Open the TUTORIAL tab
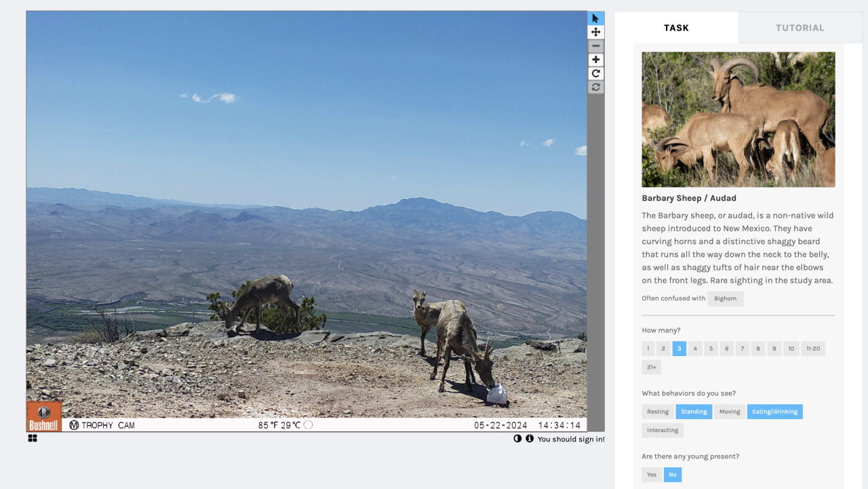Screen dimensions: 868x489 [800, 28]
